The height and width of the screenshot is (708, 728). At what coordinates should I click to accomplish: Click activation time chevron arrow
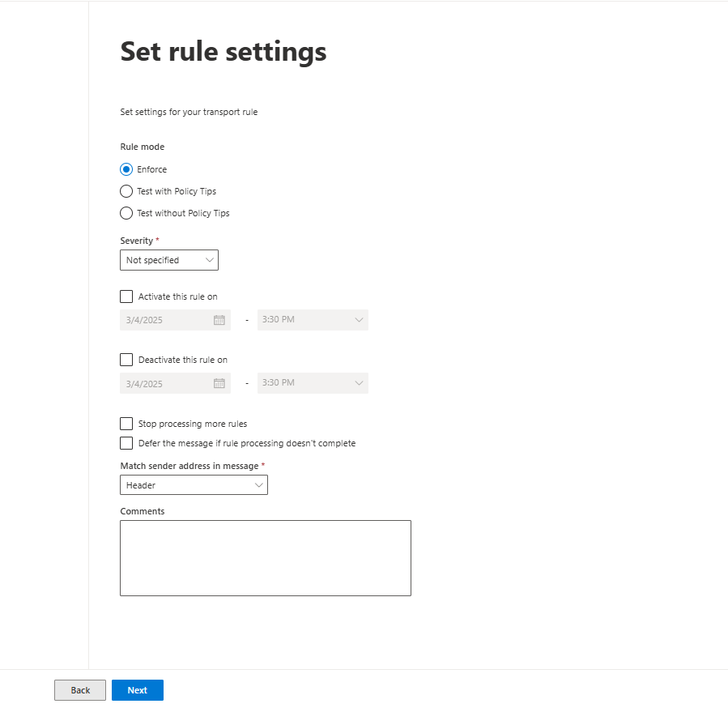(359, 320)
